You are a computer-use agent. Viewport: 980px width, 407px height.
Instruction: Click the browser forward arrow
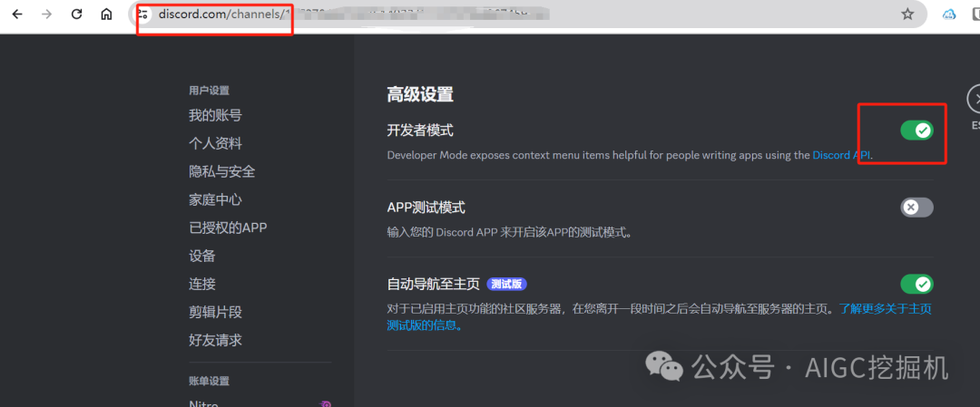pos(47,15)
